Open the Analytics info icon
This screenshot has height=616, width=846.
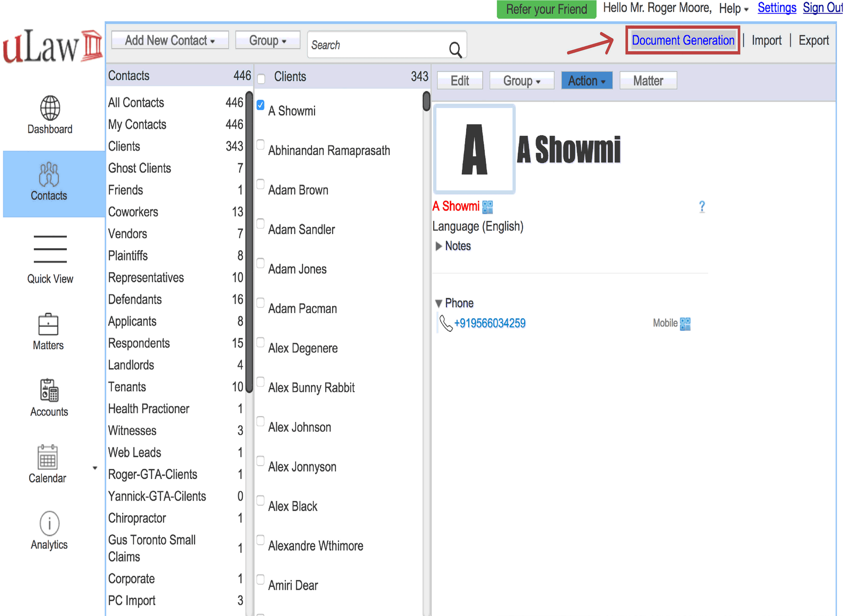click(49, 523)
